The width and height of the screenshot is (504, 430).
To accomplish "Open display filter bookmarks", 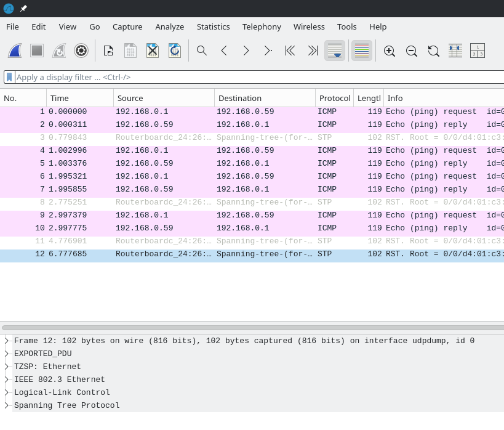I will [9, 77].
